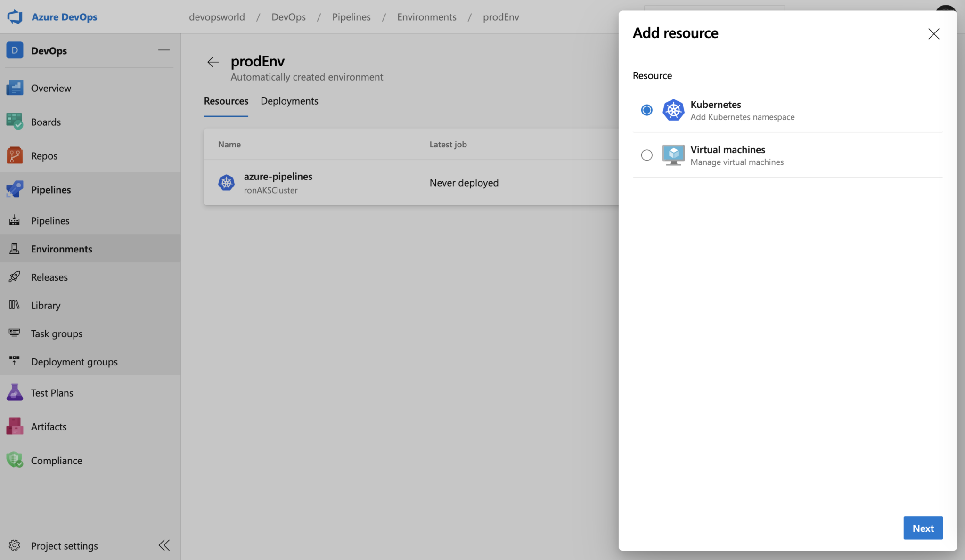Click the Pipelines breadcrumb link
965x560 pixels.
click(x=352, y=17)
